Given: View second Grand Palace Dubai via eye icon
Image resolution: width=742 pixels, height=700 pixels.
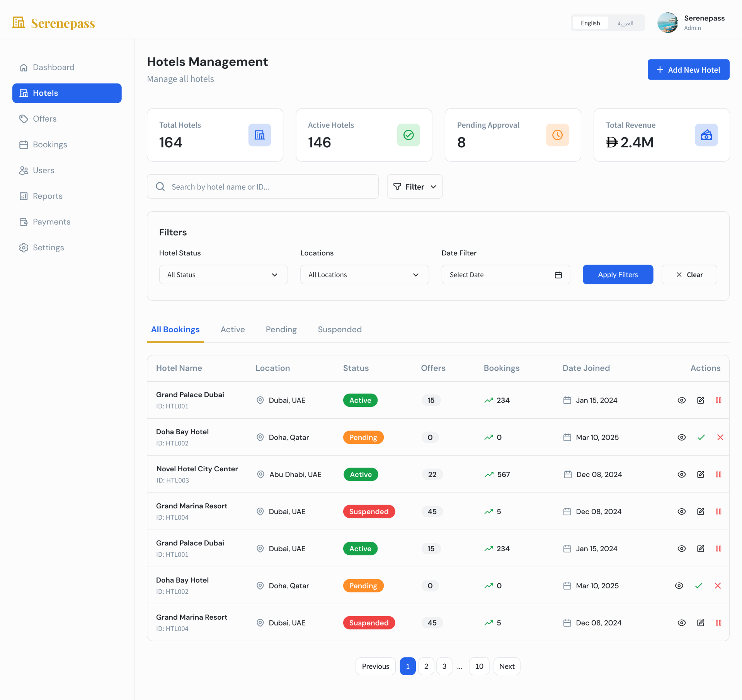Looking at the screenshot, I should pyautogui.click(x=682, y=549).
